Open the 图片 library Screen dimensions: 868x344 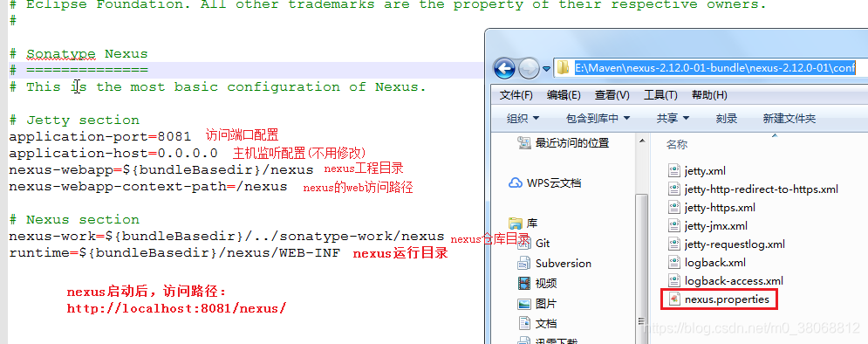[546, 304]
